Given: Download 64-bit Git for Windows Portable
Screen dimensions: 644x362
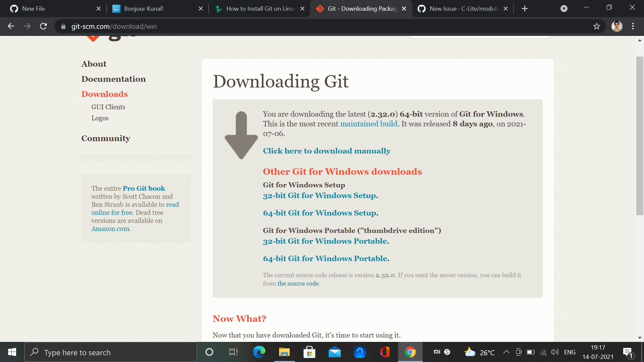Looking at the screenshot, I should pos(325,259).
